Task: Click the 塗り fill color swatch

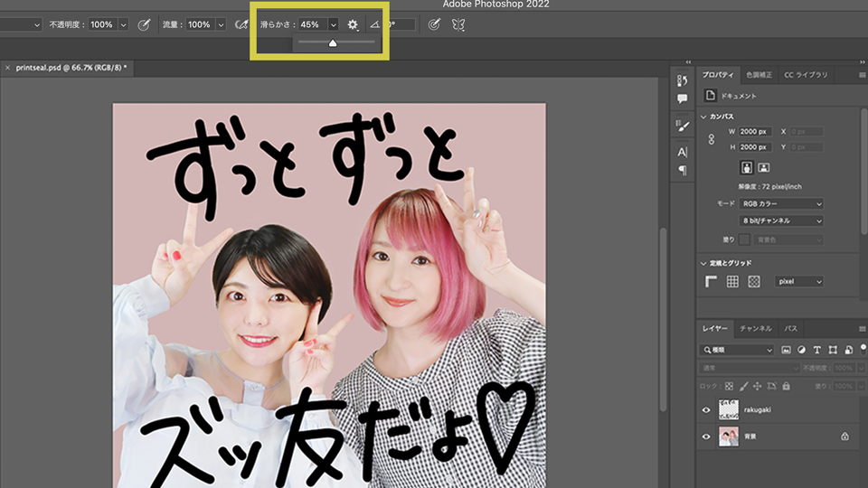Action: pos(744,239)
